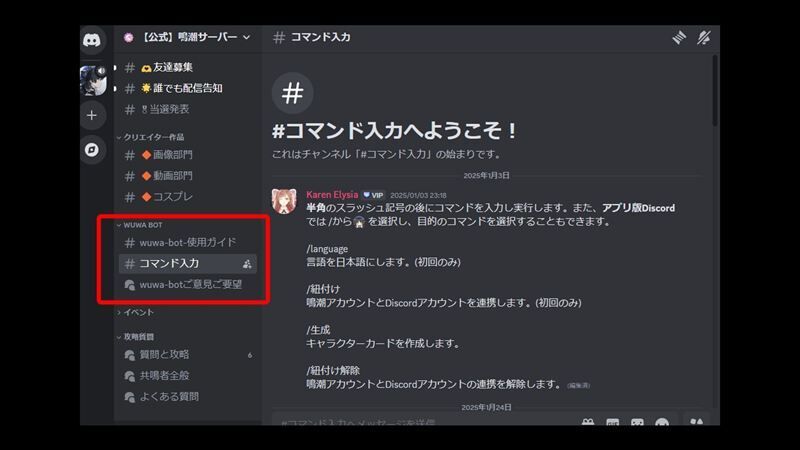Image resolution: width=800 pixels, height=450 pixels.
Task: Toggle the muted notification bell icon
Action: 704,37
